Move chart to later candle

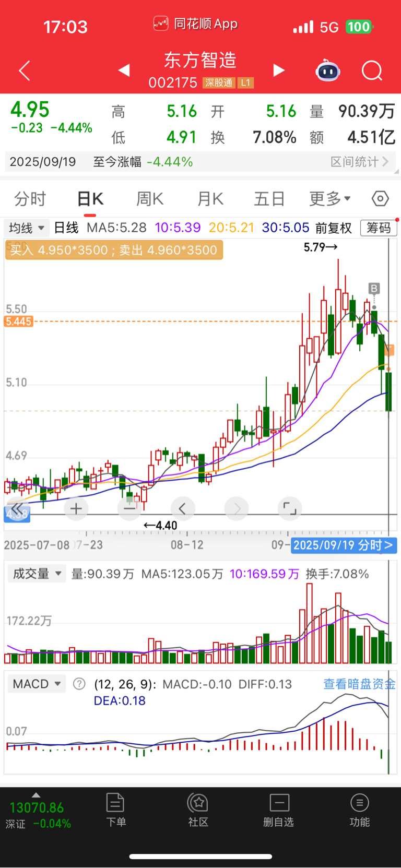tap(237, 508)
